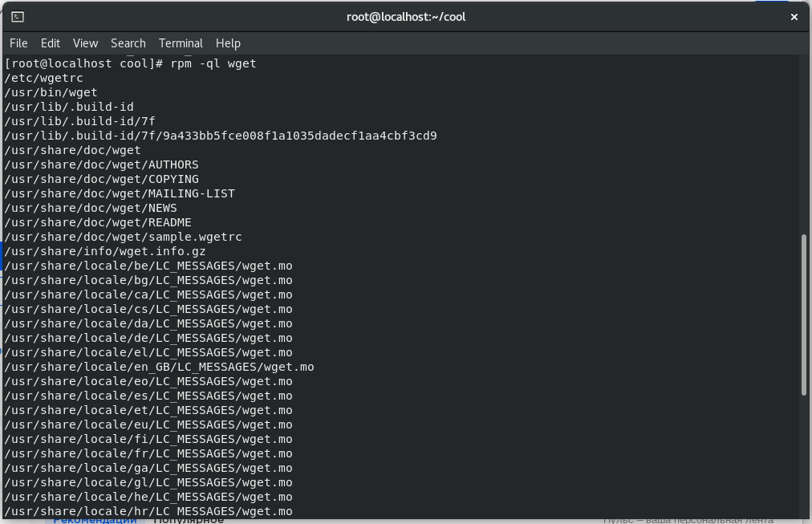The width and height of the screenshot is (812, 524).
Task: Click the locale/bg wget.mo line
Action: pyautogui.click(x=148, y=281)
